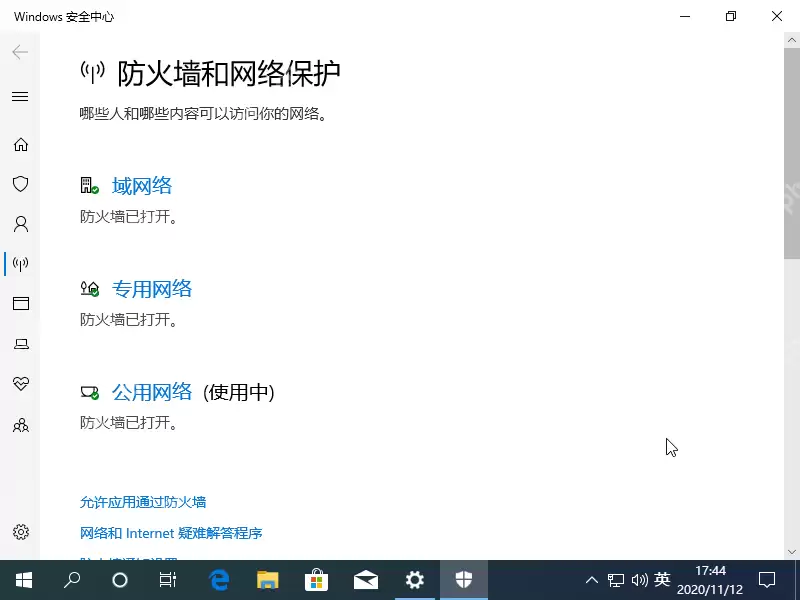Expand the hamburger navigation menu
This screenshot has width=800, height=600.
point(20,96)
